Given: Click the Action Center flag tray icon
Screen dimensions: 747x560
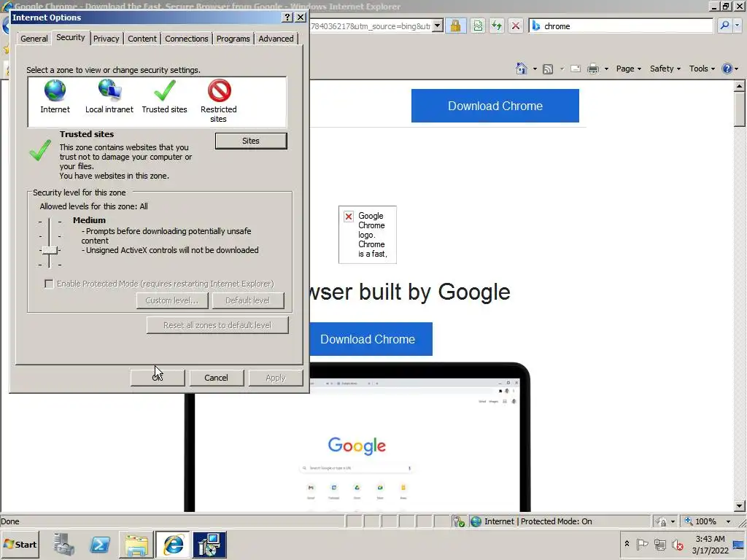Looking at the screenshot, I should click(x=642, y=544).
